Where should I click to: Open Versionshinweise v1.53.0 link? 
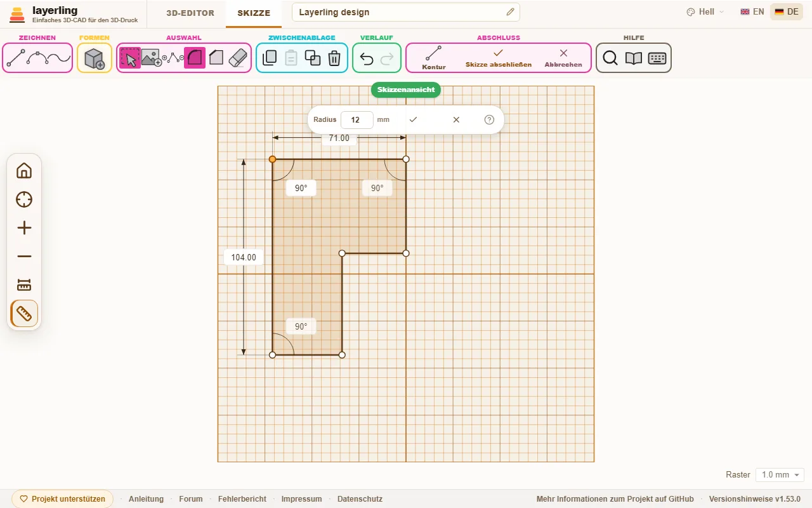(755, 499)
